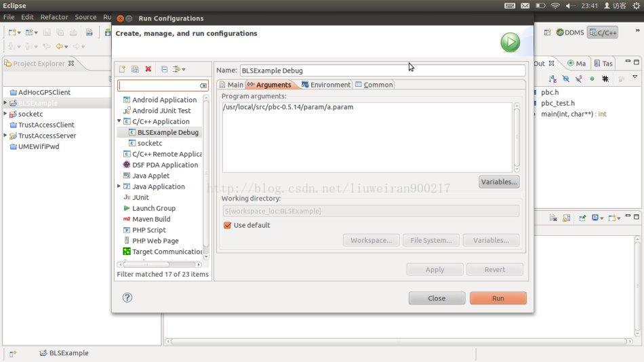Open the File menu in Eclipse
Viewport: 644px width, 362px height.
9,17
